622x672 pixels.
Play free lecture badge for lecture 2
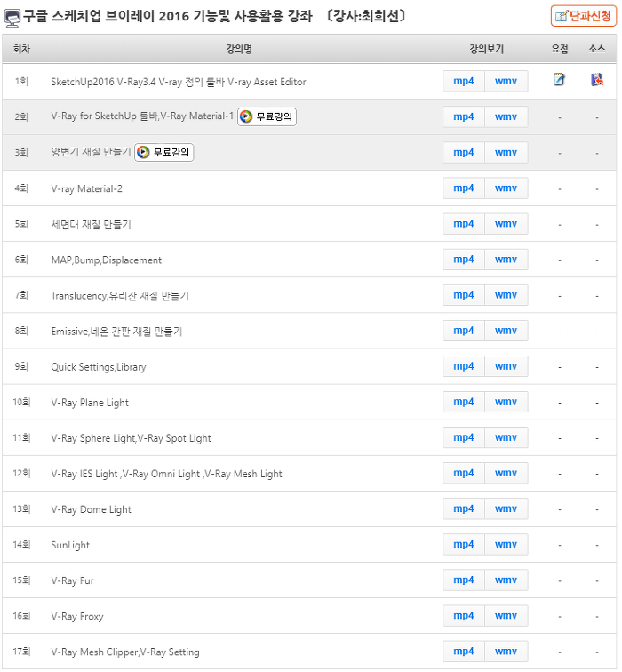coord(267,116)
